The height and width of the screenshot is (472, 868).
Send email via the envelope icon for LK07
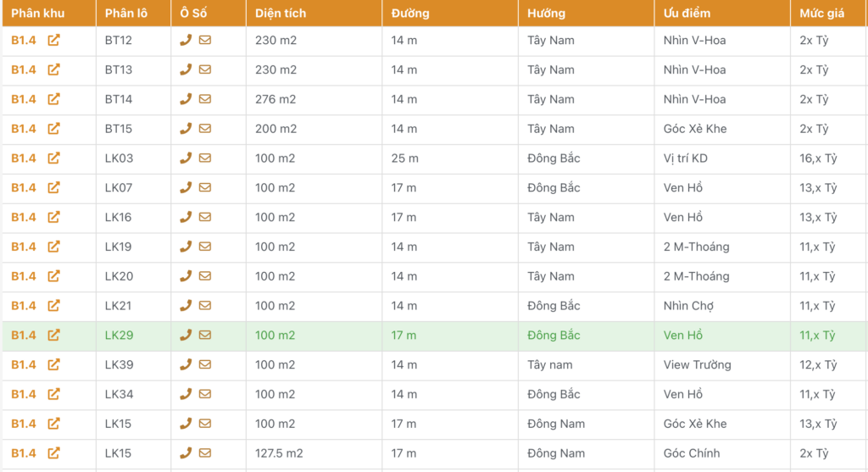[x=205, y=187]
